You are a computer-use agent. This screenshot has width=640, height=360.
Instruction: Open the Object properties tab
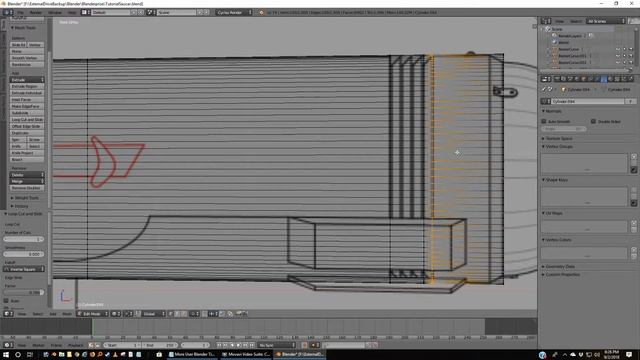click(x=583, y=79)
